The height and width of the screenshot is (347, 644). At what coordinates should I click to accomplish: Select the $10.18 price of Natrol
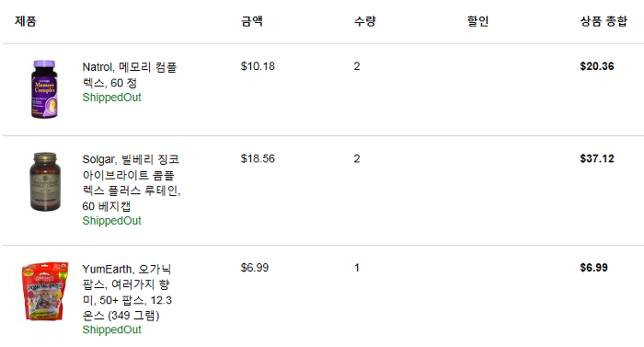click(x=258, y=66)
